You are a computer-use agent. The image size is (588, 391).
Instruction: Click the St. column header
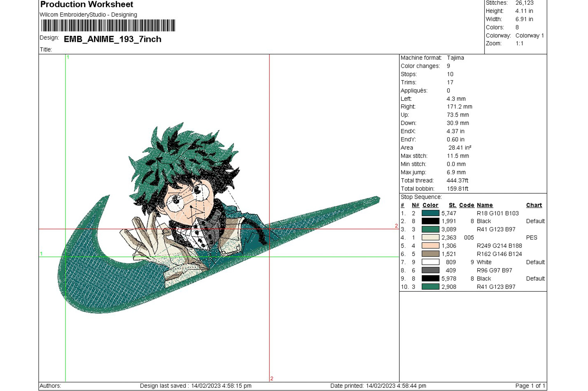[x=453, y=205]
